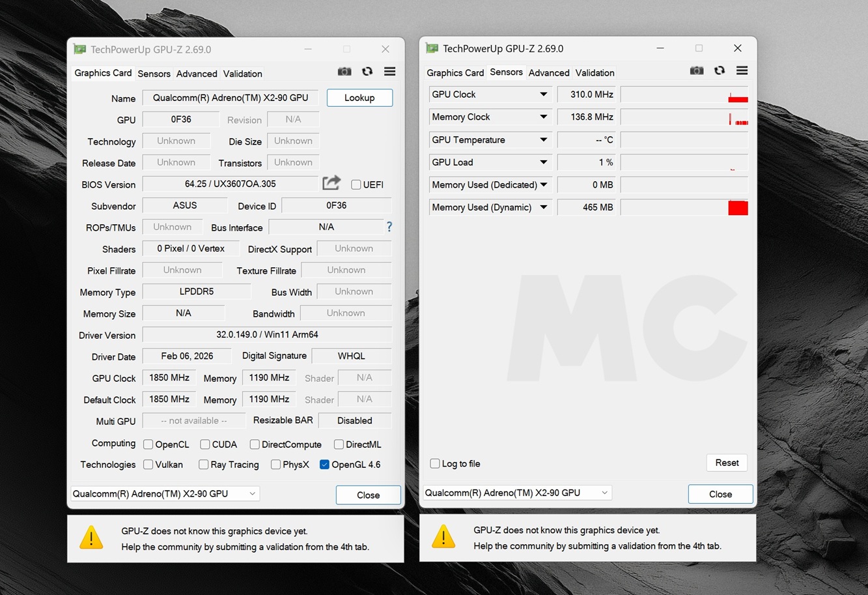Click the Bus Interface question mark icon
This screenshot has height=595, width=868.
[389, 227]
